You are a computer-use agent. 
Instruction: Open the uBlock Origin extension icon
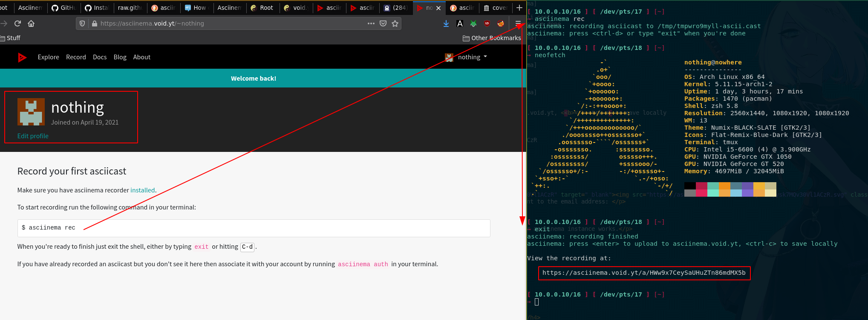click(x=487, y=23)
